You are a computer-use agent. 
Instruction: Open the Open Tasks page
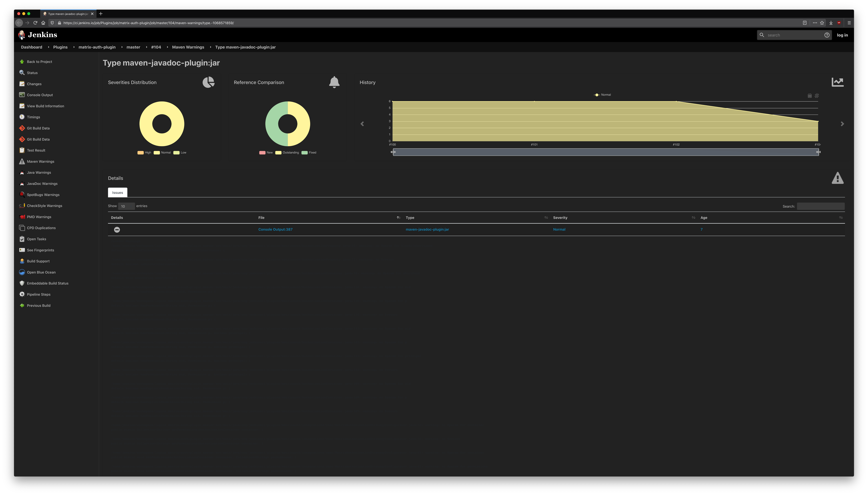(x=36, y=239)
